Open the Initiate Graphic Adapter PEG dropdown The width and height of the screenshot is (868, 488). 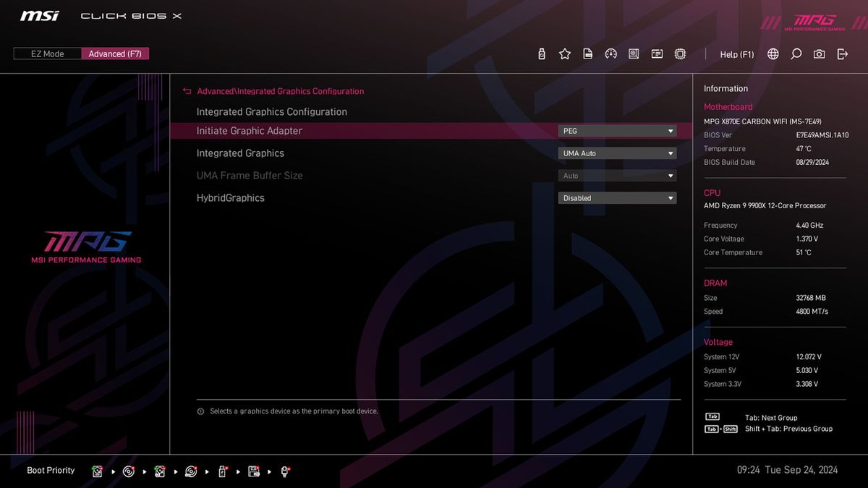click(x=617, y=131)
